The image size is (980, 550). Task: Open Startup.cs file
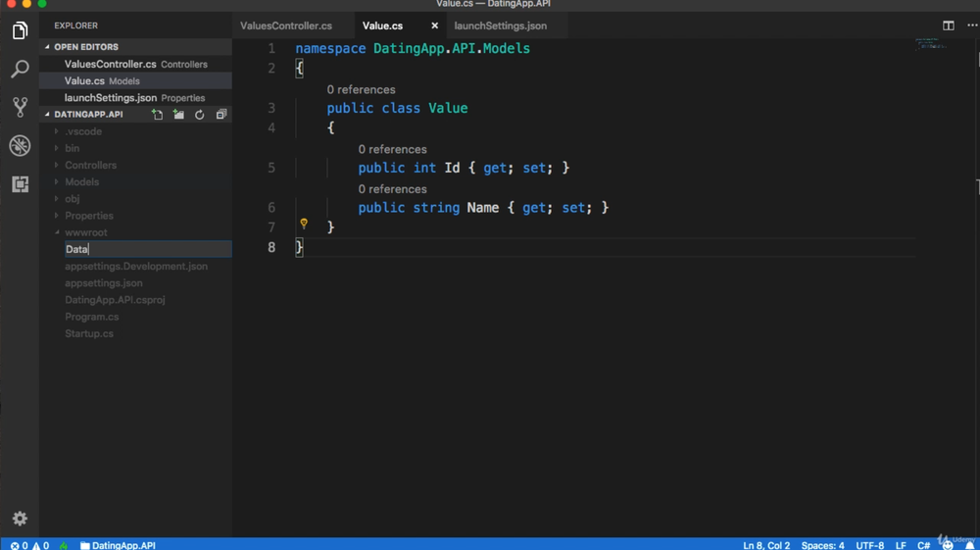(x=89, y=333)
